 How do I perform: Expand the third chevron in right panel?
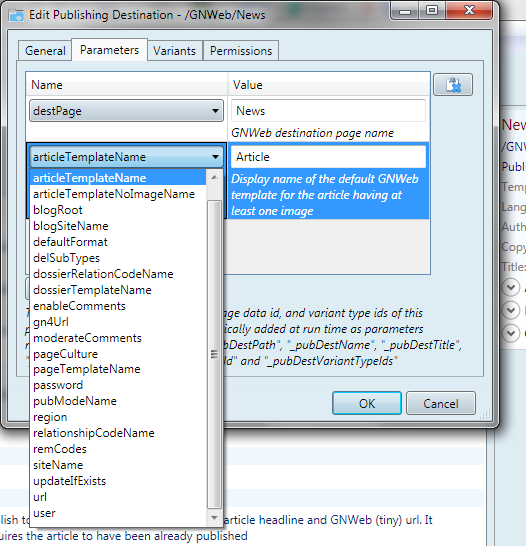click(511, 333)
